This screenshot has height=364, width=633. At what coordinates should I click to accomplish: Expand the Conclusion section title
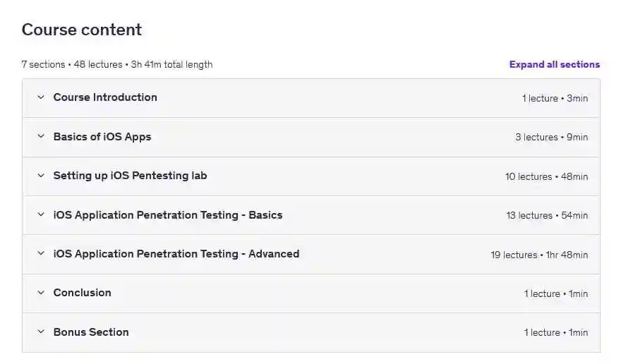tap(82, 293)
